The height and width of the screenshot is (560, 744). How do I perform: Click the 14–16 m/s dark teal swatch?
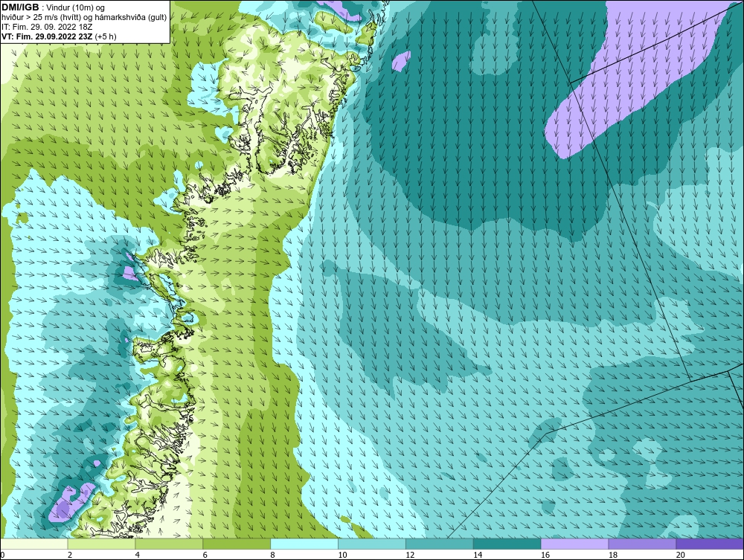pyautogui.click(x=507, y=544)
